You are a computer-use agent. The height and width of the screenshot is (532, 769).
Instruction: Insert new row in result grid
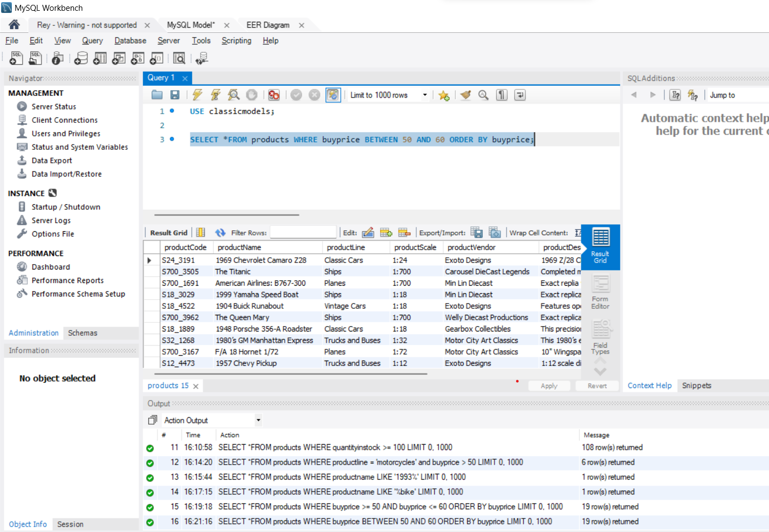pos(386,232)
